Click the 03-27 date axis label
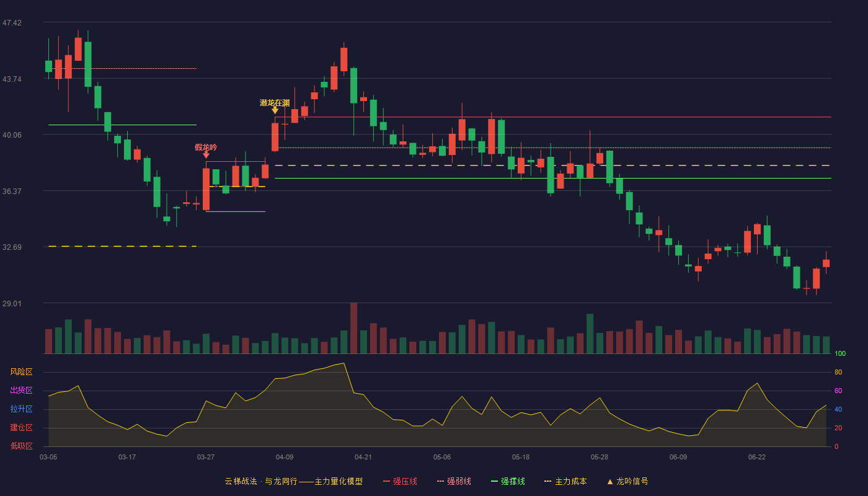 (206, 457)
